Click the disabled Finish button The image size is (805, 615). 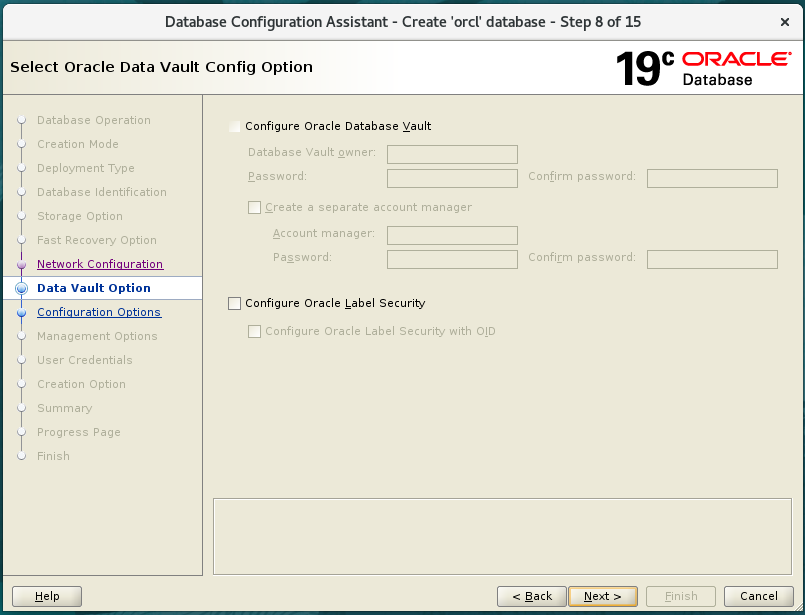pos(681,596)
